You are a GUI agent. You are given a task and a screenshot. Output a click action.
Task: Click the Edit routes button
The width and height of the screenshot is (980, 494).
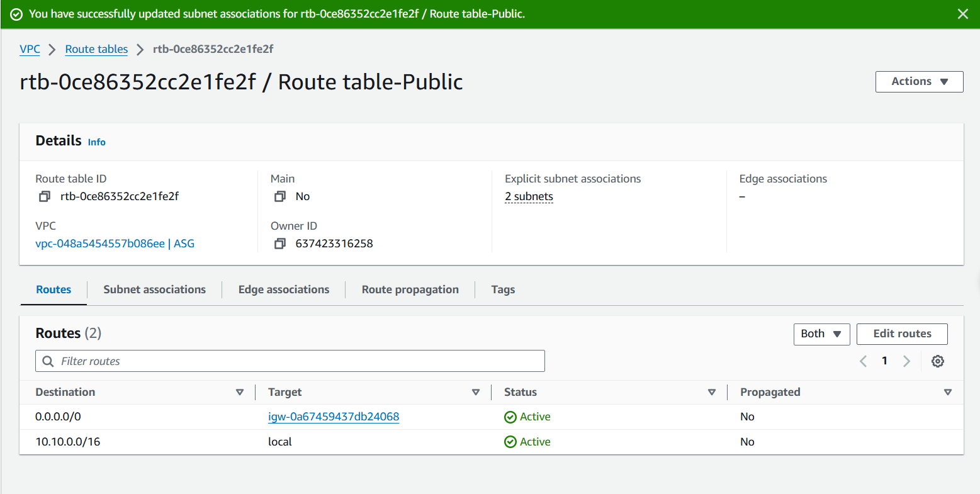[x=902, y=334]
